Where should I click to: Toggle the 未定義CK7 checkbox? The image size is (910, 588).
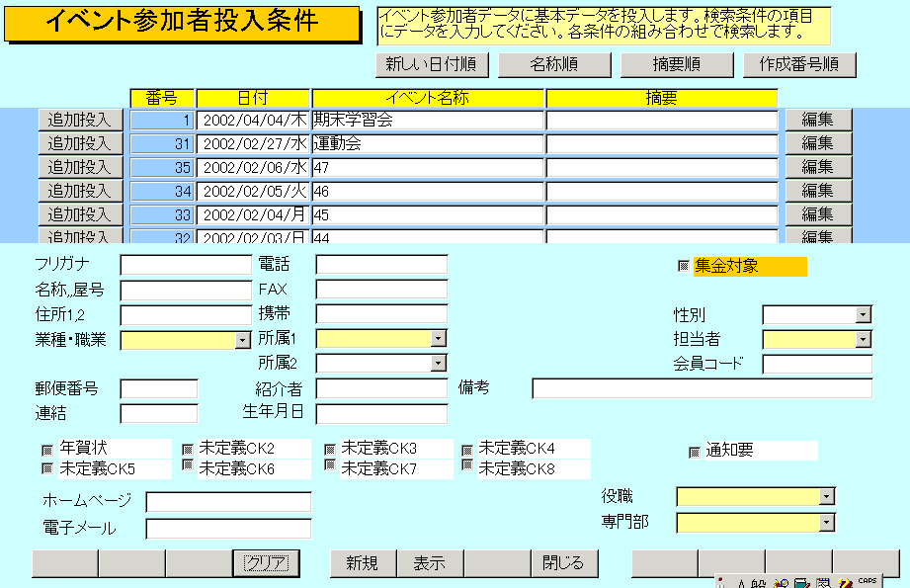[x=330, y=464]
